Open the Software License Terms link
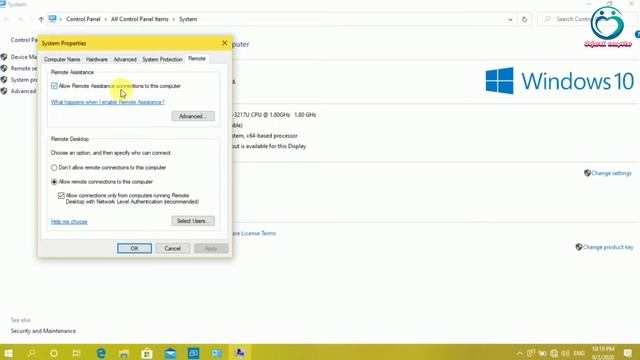 [x=255, y=233]
